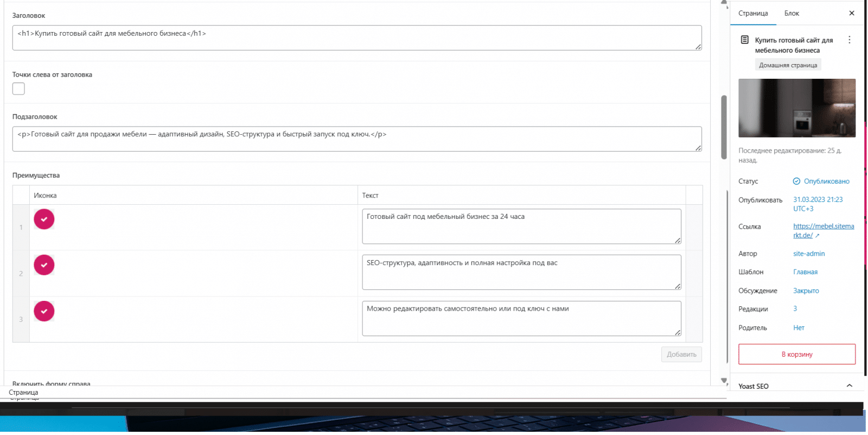The height and width of the screenshot is (435, 868).
Task: Switch to the Блок tab
Action: [791, 14]
